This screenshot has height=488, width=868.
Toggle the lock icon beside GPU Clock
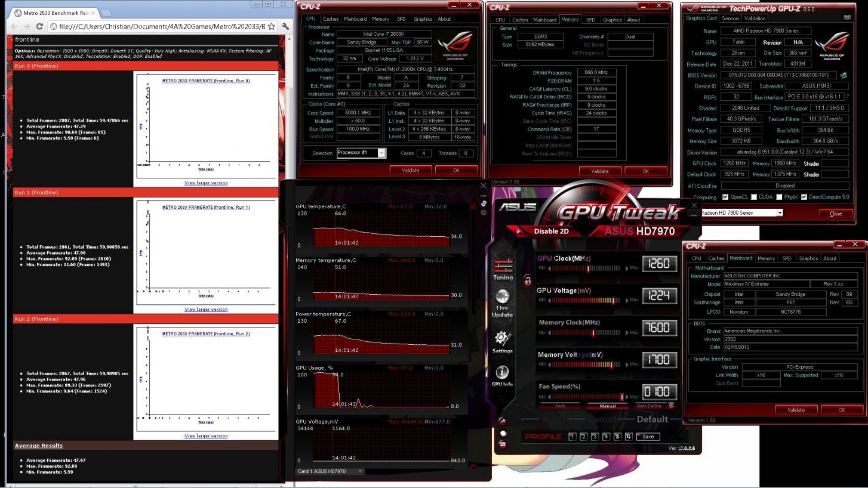click(x=528, y=280)
